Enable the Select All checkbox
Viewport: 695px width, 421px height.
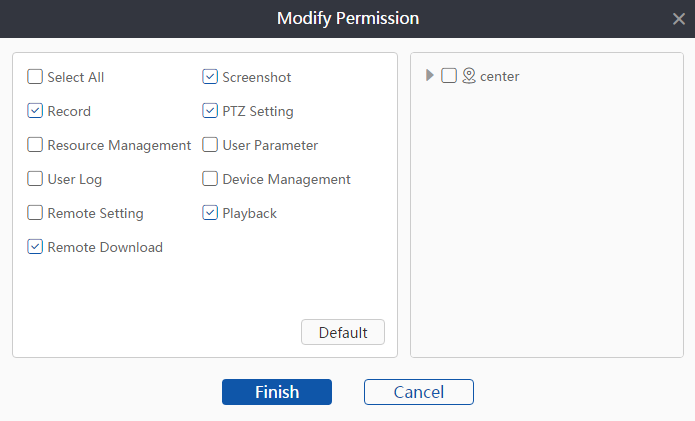pos(35,77)
